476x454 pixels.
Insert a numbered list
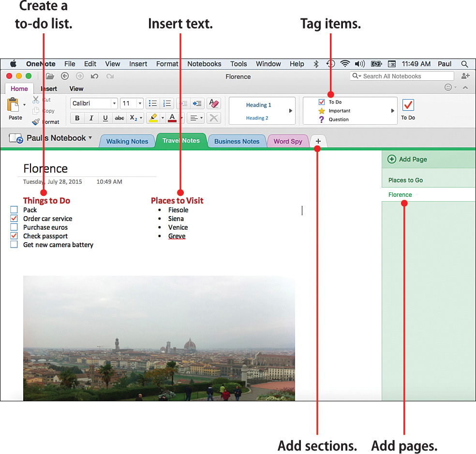(x=167, y=103)
